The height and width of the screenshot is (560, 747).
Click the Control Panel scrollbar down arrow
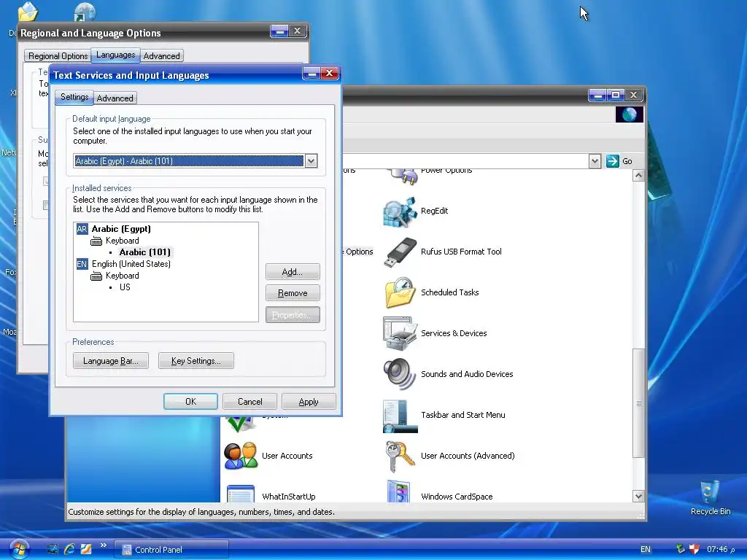coord(638,496)
